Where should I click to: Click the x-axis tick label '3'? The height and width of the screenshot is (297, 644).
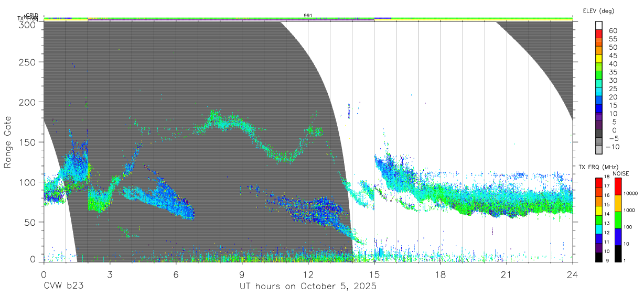click(x=110, y=274)
